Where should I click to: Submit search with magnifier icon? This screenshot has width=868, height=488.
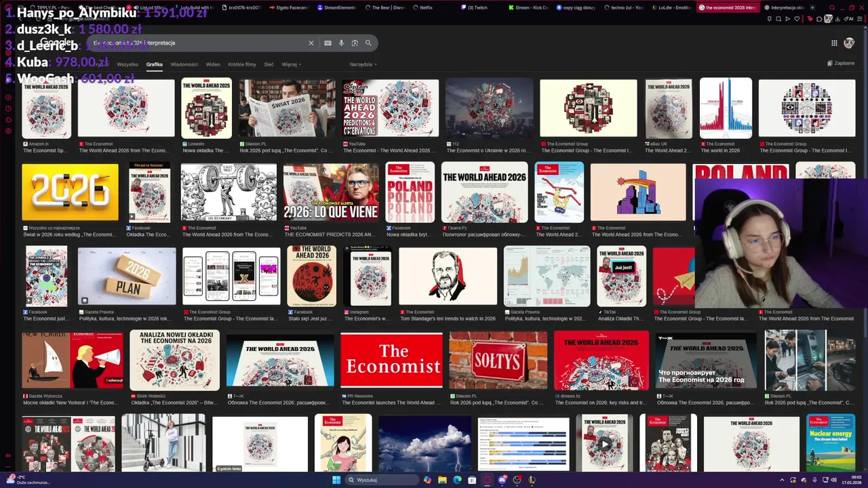(368, 43)
